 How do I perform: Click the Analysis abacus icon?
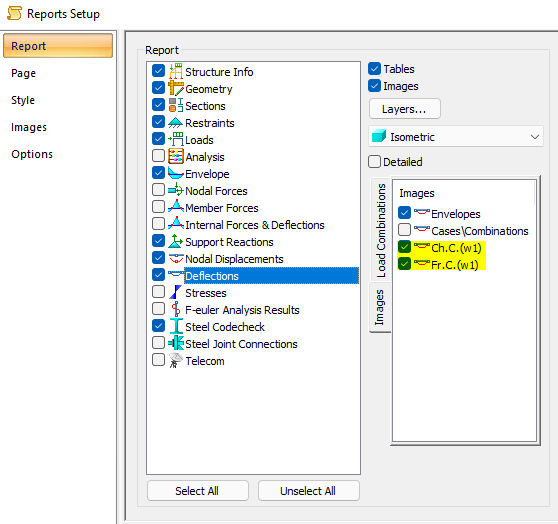point(176,156)
